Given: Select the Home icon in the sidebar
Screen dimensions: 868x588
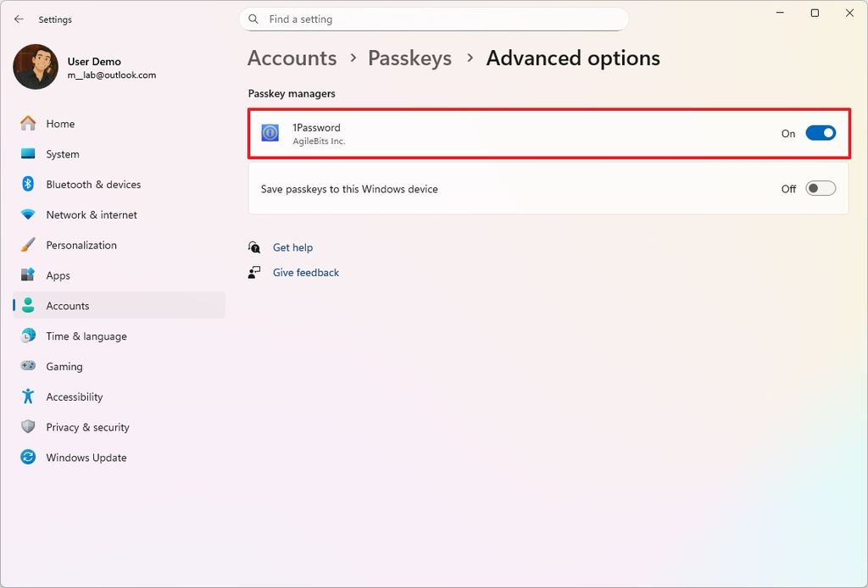Looking at the screenshot, I should click(x=29, y=124).
